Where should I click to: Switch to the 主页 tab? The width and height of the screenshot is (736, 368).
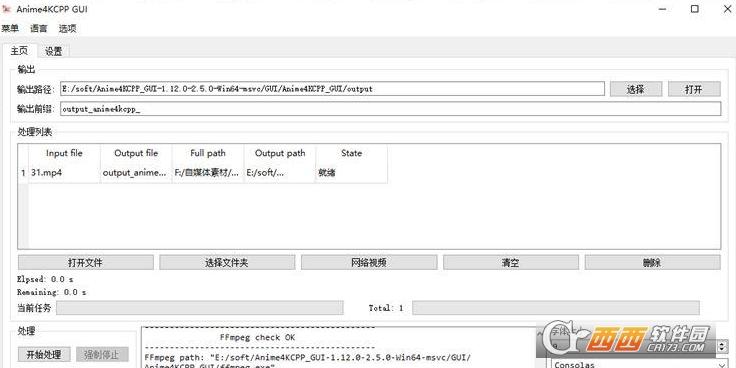point(19,51)
